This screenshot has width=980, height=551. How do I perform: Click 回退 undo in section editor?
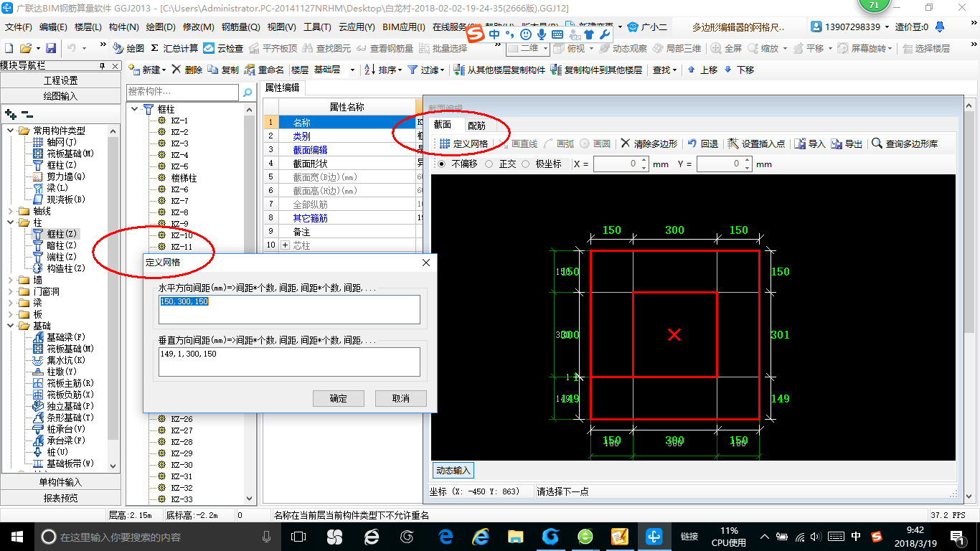[702, 143]
